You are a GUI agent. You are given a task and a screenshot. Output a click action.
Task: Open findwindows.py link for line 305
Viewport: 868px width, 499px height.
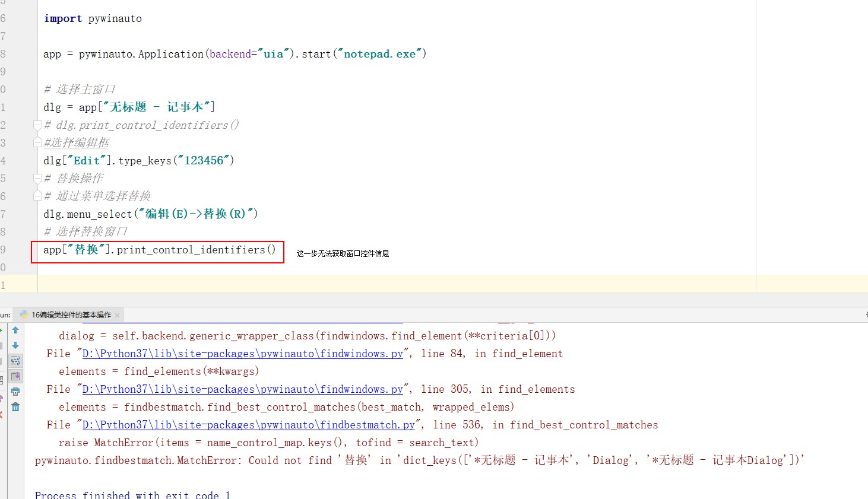pos(242,389)
